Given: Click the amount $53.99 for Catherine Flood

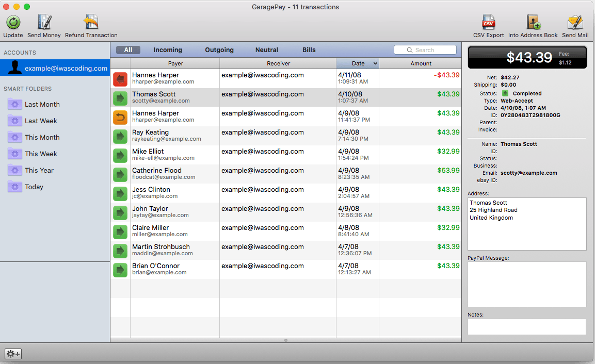Looking at the screenshot, I should 448,170.
